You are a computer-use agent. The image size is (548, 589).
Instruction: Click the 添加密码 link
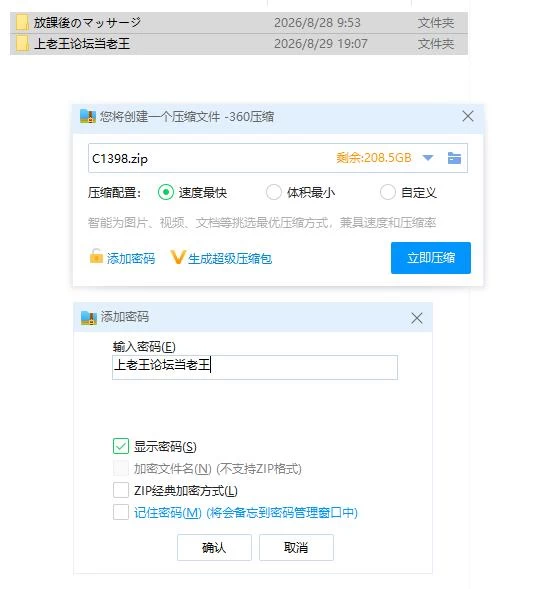(131, 258)
